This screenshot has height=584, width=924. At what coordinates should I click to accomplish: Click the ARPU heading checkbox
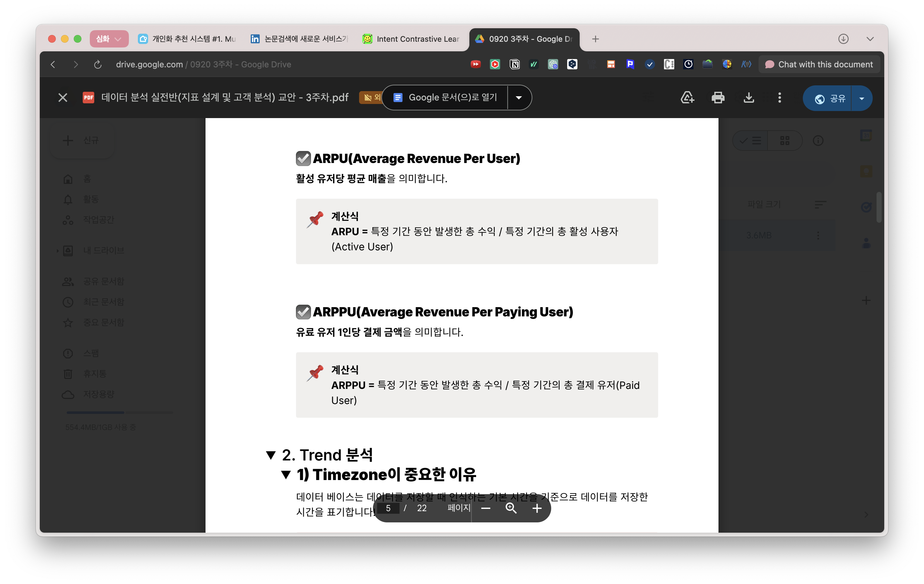click(x=303, y=158)
